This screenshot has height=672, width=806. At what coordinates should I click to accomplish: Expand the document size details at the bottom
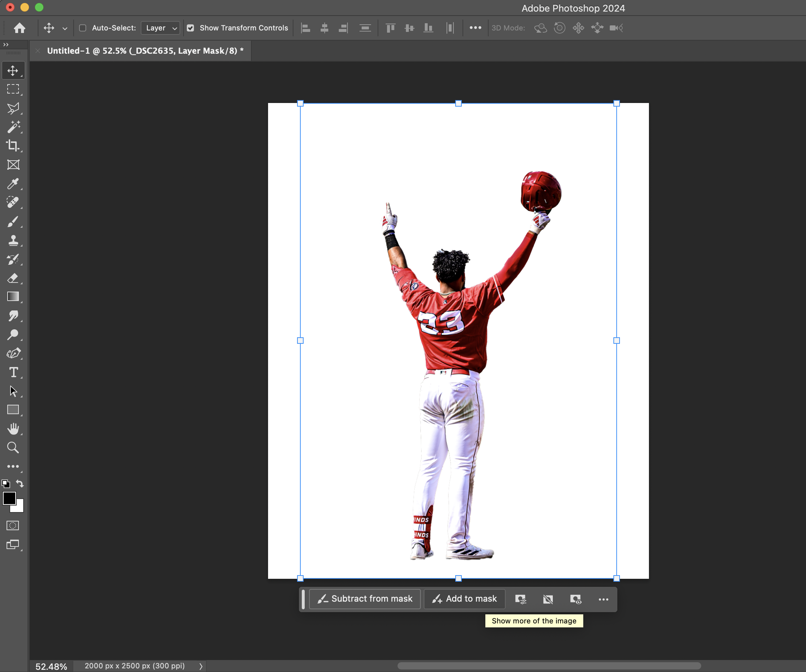coord(201,666)
